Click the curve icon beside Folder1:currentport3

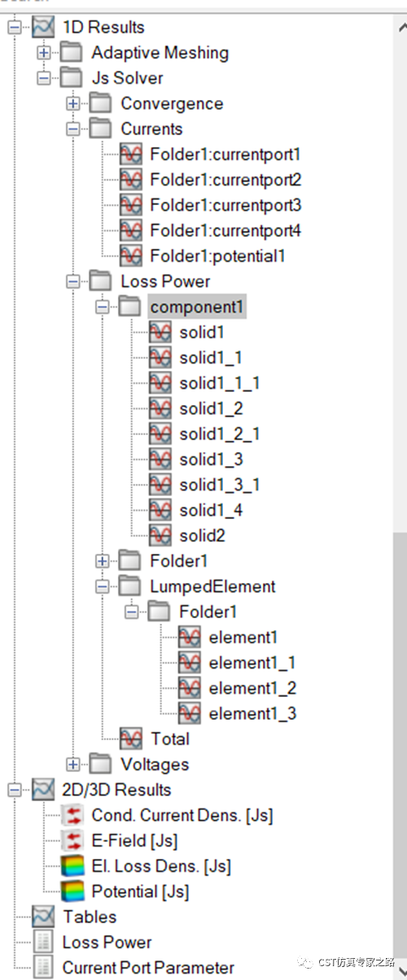click(130, 205)
